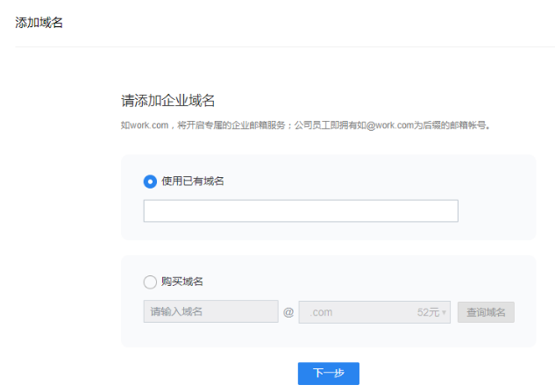
Task: Click the 52元 price in the suffix selector
Action: pyautogui.click(x=427, y=311)
